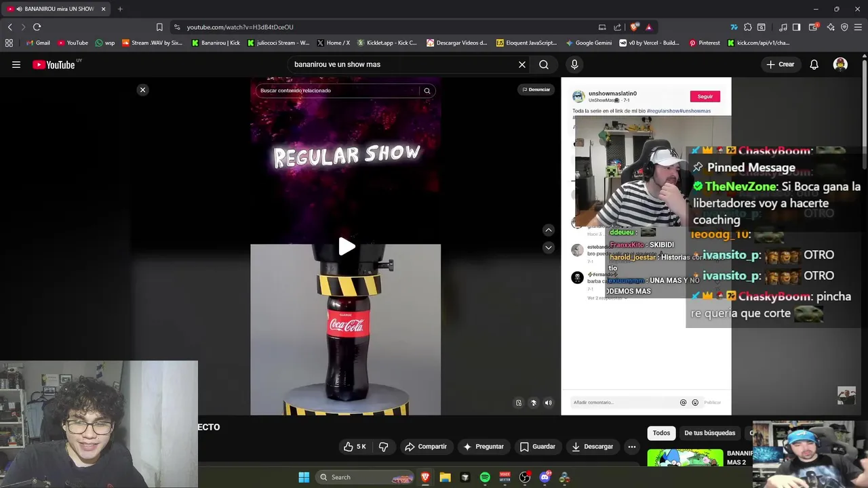The width and height of the screenshot is (868, 488).
Task: Toggle the browser sidebar panel icon
Action: pos(797,27)
